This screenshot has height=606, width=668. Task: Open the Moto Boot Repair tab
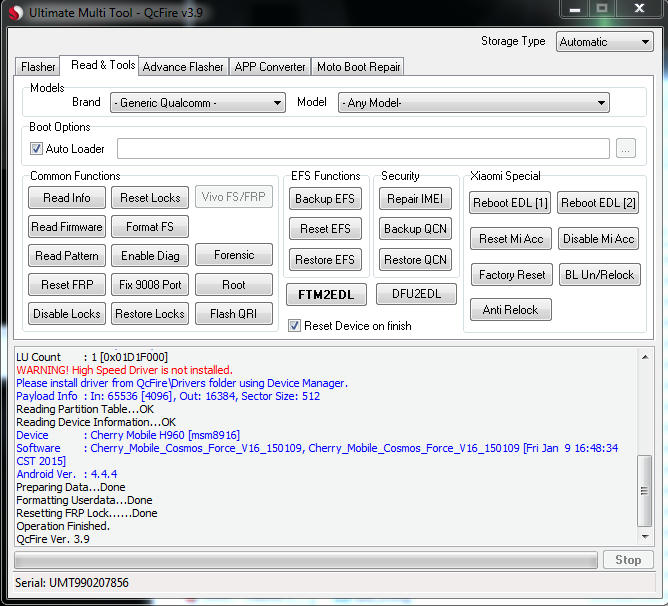pyautogui.click(x=358, y=67)
